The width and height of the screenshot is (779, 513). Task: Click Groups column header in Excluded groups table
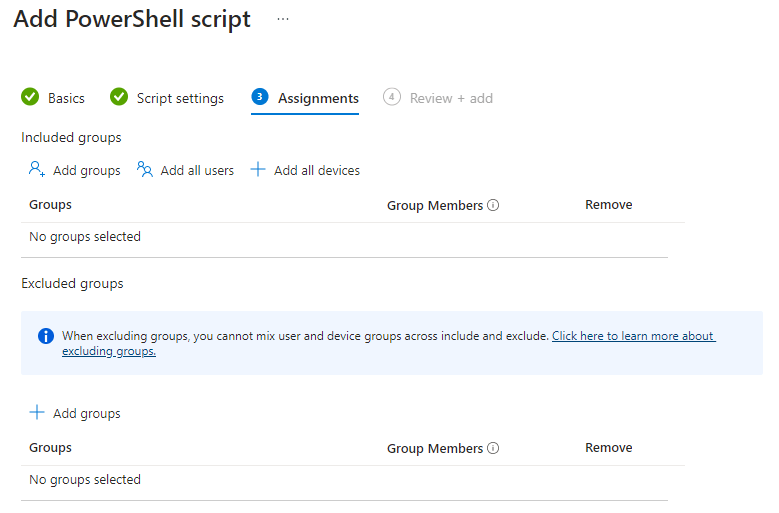pyautogui.click(x=51, y=448)
